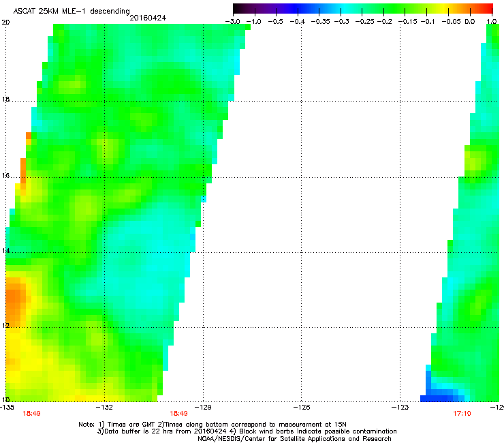Click the latitude label 16
The height and width of the screenshot is (443, 504).
click(x=5, y=176)
